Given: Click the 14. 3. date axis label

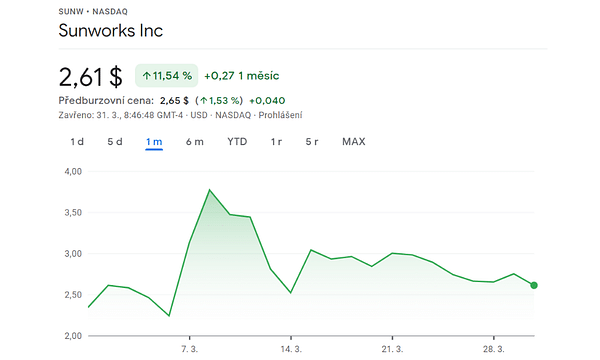Looking at the screenshot, I should [291, 349].
